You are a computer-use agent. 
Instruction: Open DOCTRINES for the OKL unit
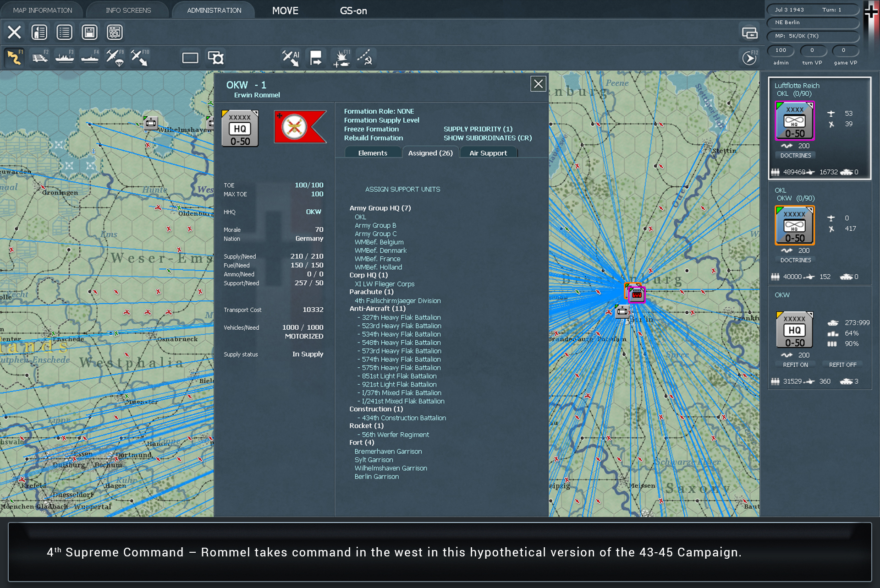click(x=795, y=260)
